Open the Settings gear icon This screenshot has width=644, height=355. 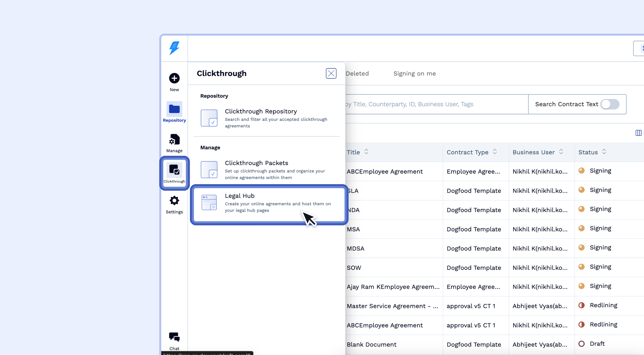click(174, 201)
